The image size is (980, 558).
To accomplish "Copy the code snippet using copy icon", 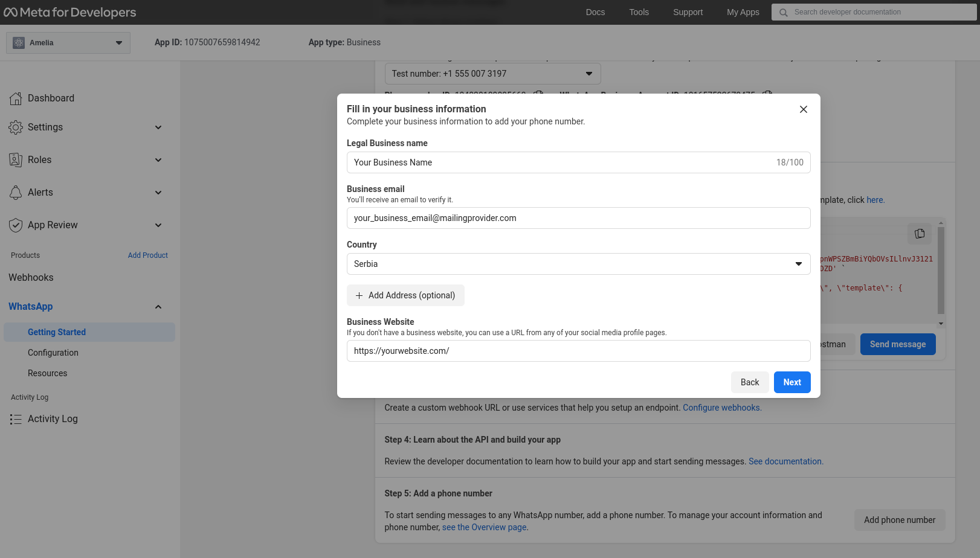I will point(920,234).
